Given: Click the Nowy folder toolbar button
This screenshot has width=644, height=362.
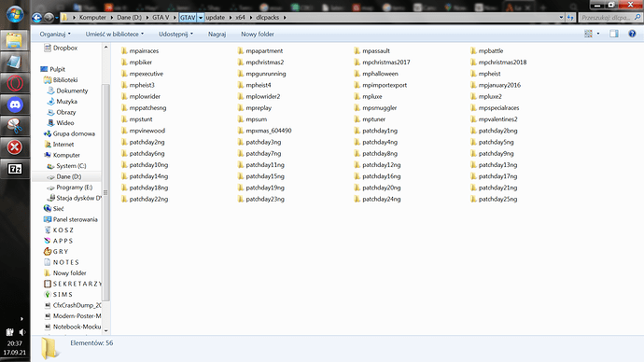Looking at the screenshot, I should [x=257, y=35].
